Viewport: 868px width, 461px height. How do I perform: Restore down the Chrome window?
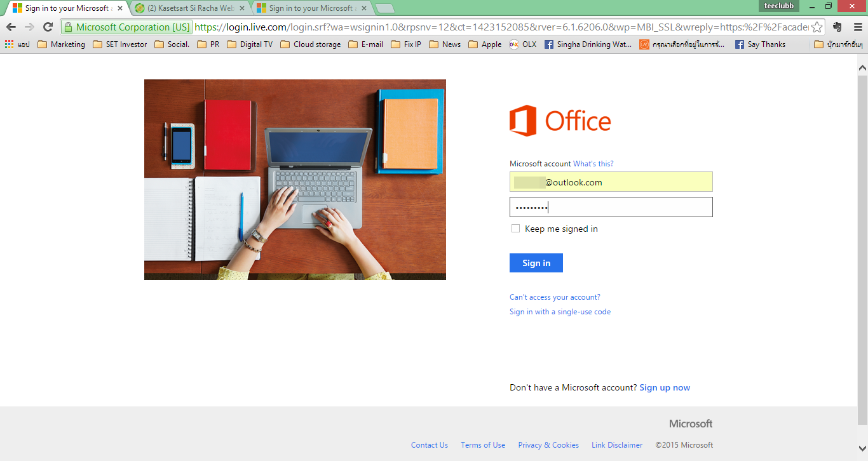click(x=829, y=6)
